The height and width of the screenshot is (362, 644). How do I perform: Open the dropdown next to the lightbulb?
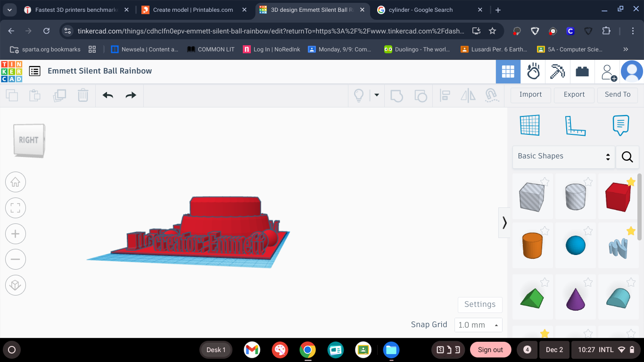coord(377,95)
